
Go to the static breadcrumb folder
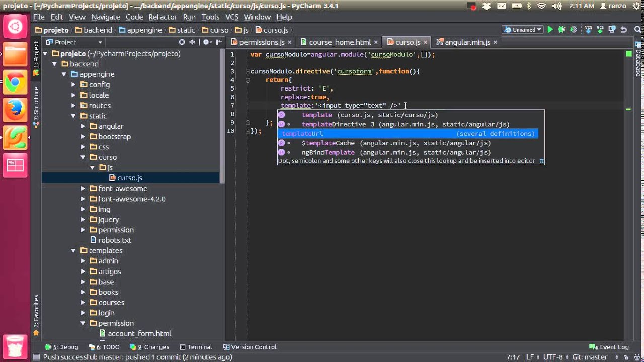(x=182, y=30)
